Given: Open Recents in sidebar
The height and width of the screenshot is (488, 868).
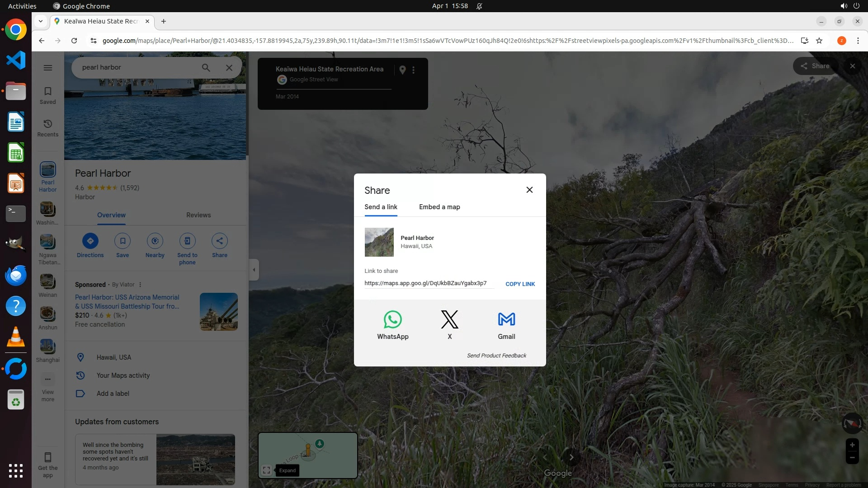Looking at the screenshot, I should 47,128.
